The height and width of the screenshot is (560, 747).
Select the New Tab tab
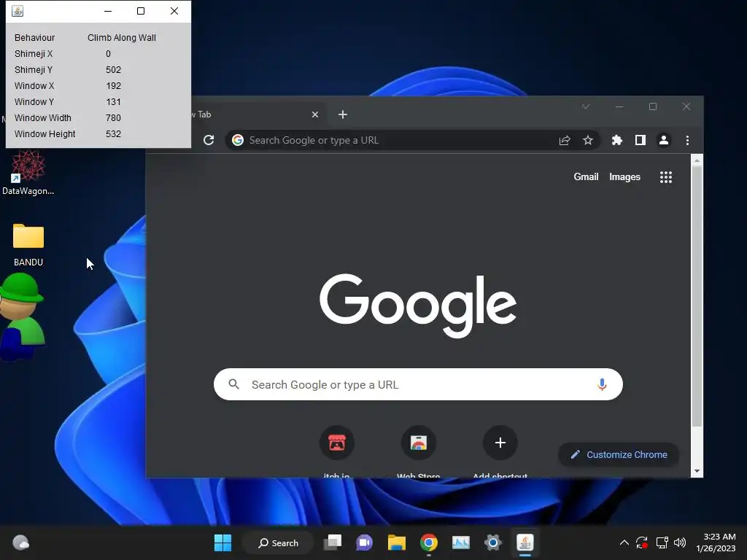coord(258,114)
